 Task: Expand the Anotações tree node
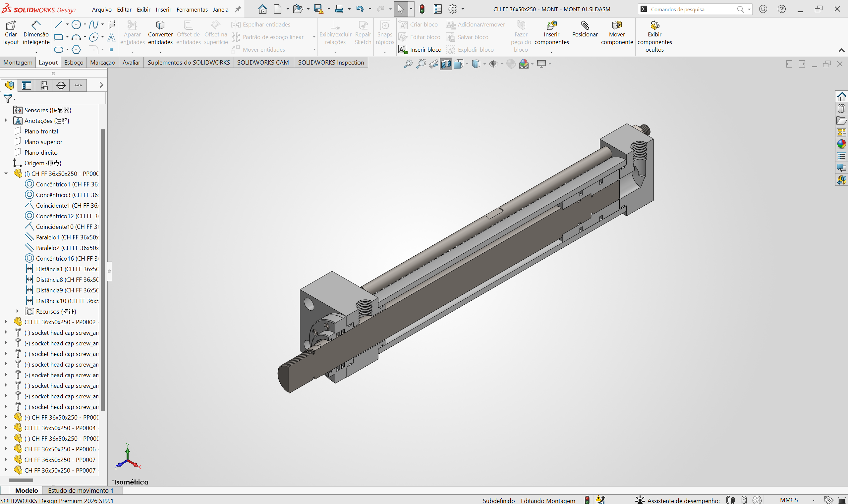pyautogui.click(x=6, y=120)
